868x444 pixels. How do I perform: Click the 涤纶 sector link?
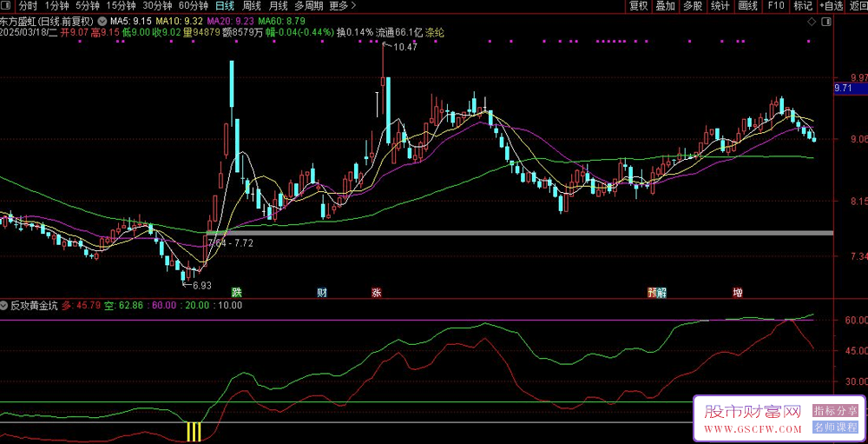[435, 32]
